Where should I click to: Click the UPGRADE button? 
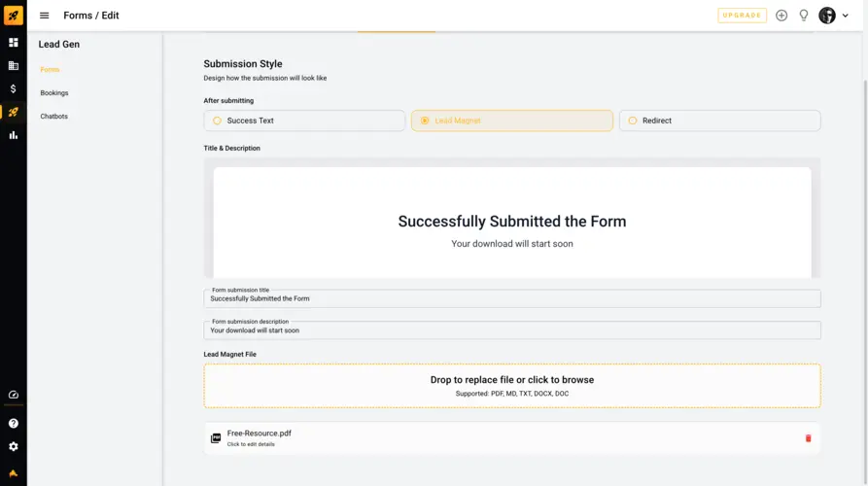[742, 16]
